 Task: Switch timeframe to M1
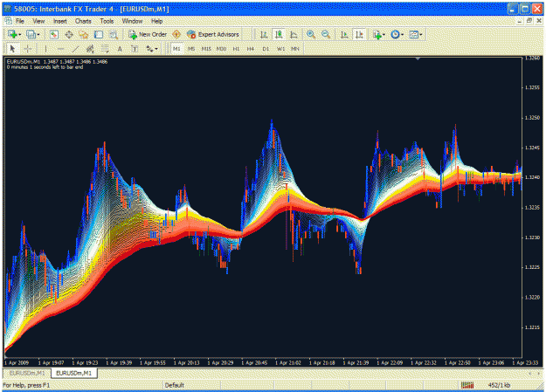tap(176, 49)
